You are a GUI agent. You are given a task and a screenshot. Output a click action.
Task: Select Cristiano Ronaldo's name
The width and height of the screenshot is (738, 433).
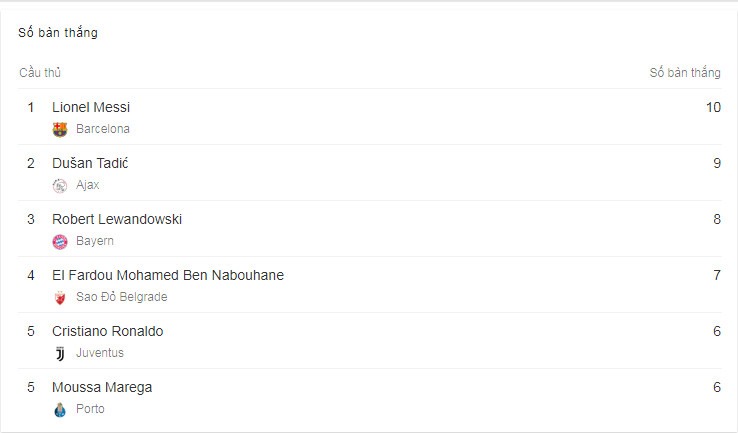tap(107, 331)
